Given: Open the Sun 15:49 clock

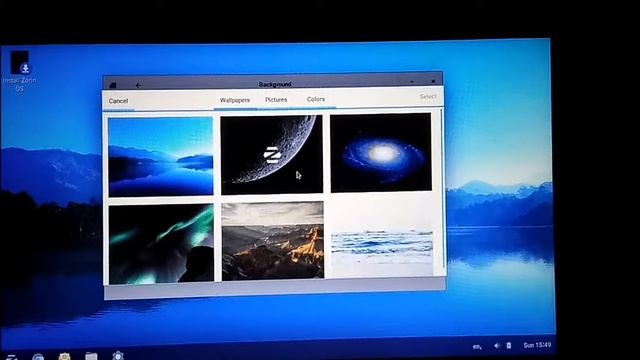Looking at the screenshot, I should click(x=537, y=345).
